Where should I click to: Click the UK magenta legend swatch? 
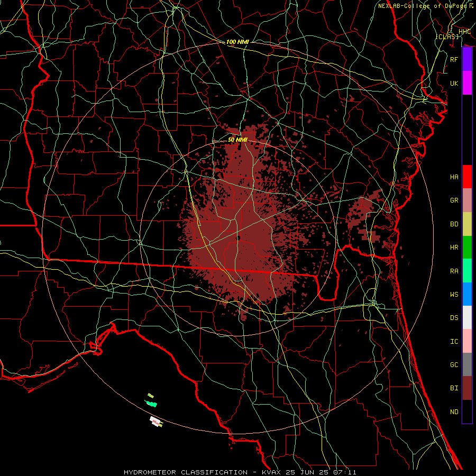[467, 83]
